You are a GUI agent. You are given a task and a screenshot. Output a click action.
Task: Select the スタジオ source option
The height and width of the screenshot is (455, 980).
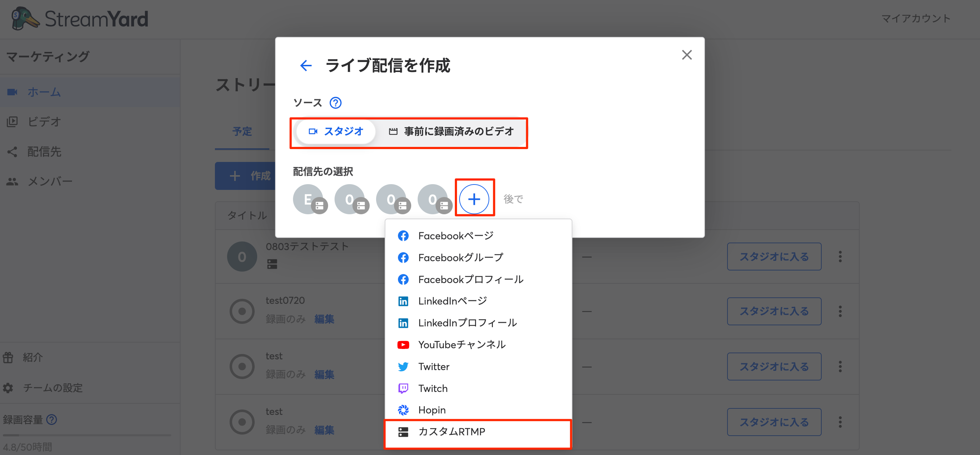pos(336,131)
